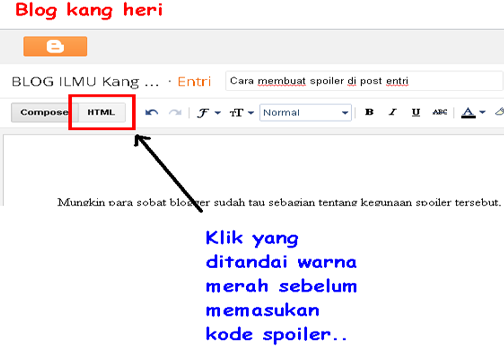Redo the last edit
The width and height of the screenshot is (504, 360).
(x=175, y=113)
